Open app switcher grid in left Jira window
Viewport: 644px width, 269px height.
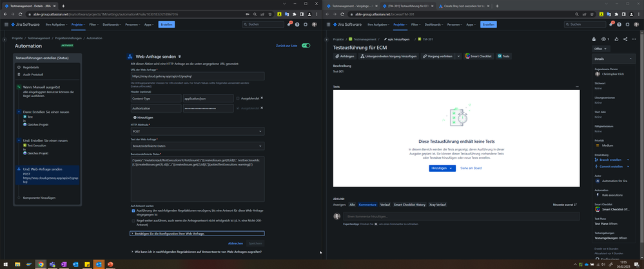[6, 24]
